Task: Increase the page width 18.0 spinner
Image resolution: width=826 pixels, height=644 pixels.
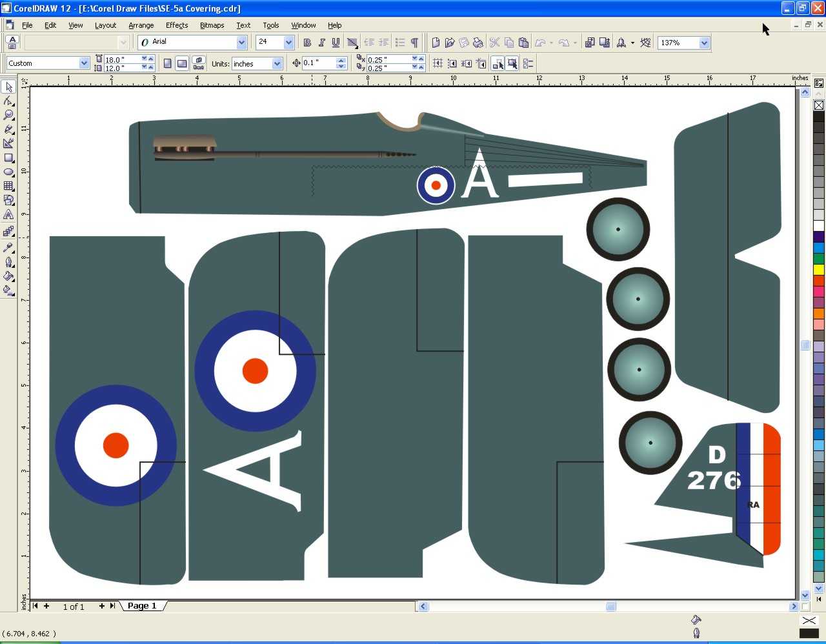Action: click(150, 59)
